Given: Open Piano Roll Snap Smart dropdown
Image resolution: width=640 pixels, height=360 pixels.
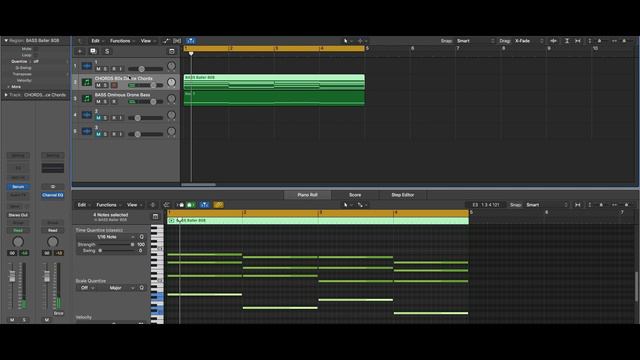Looking at the screenshot, I should pyautogui.click(x=547, y=205).
